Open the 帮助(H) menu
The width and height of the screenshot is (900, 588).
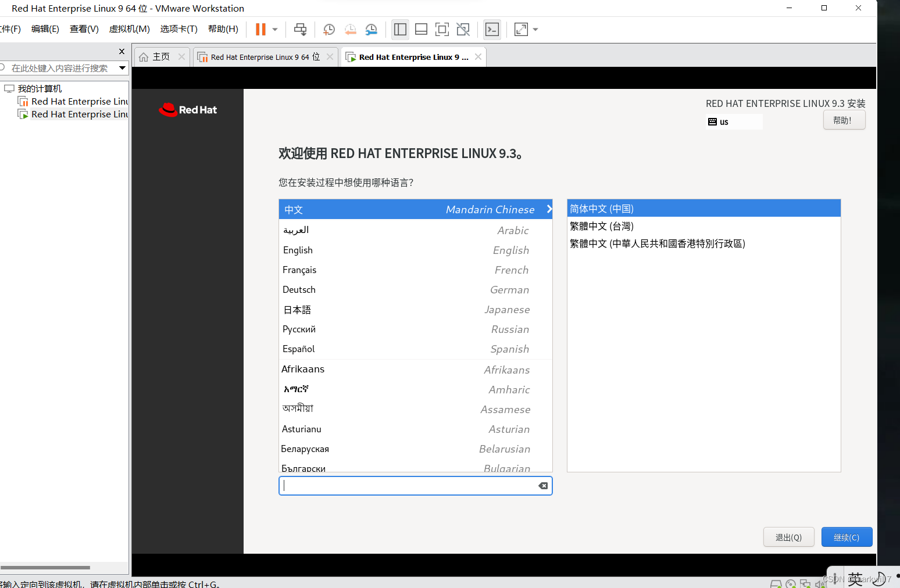pyautogui.click(x=223, y=29)
